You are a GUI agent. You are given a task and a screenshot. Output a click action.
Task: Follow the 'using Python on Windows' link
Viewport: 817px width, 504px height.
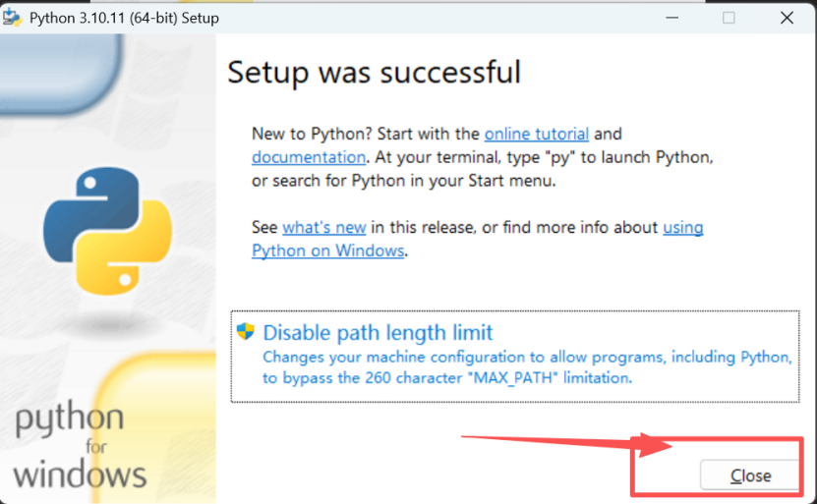click(x=477, y=239)
